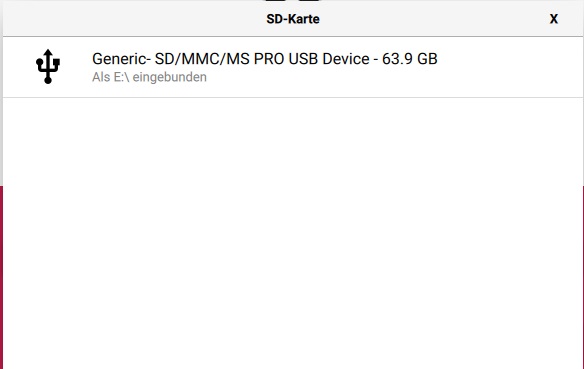The height and width of the screenshot is (369, 584).
Task: Choose the 63.9 GB storage size text
Action: pos(409,59)
